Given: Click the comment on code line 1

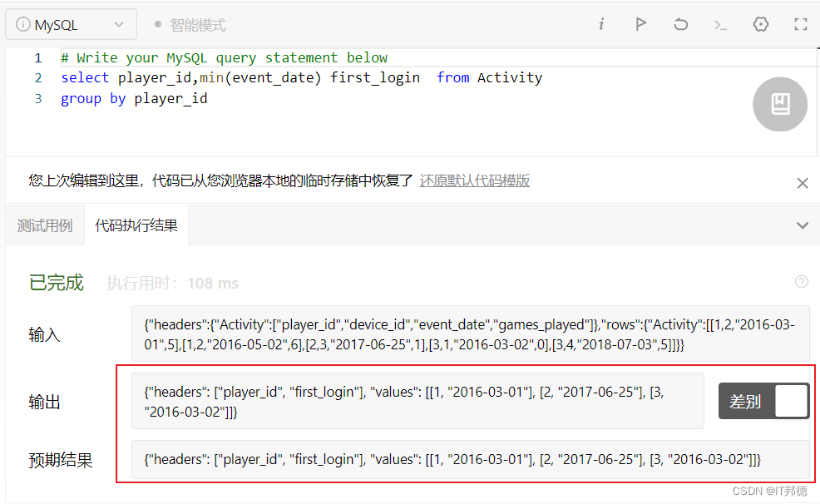Looking at the screenshot, I should pos(224,57).
